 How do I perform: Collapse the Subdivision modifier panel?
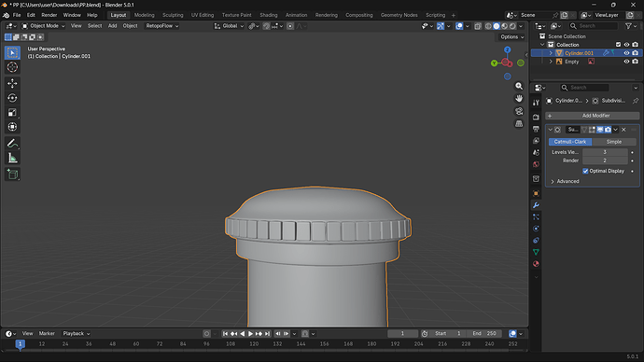(x=551, y=130)
